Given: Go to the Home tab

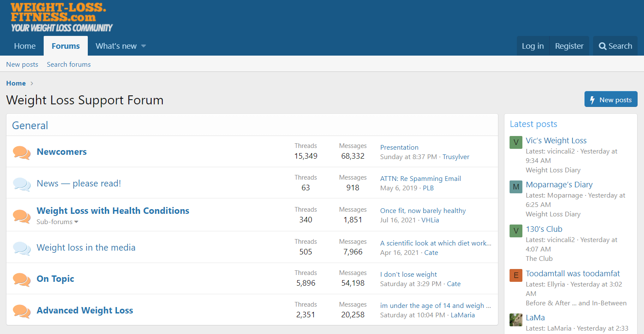Looking at the screenshot, I should pyautogui.click(x=25, y=46).
